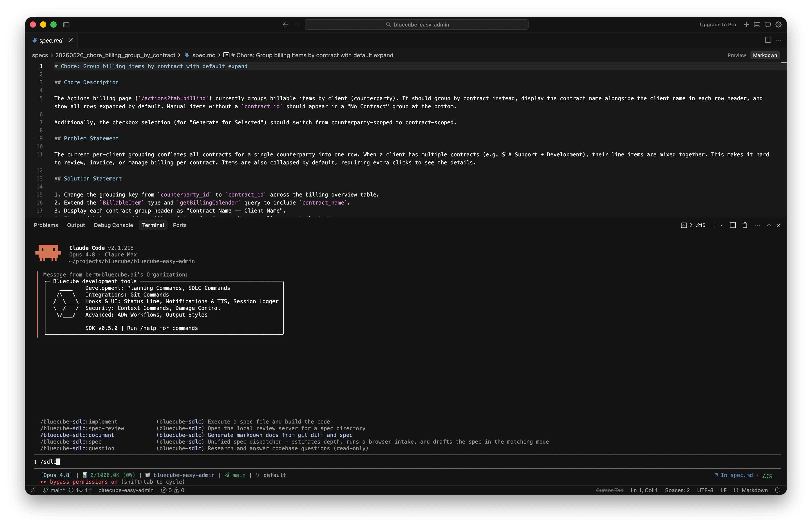Close the terminal panel
Viewport: 812px width, 528px height.
pyautogui.click(x=779, y=225)
